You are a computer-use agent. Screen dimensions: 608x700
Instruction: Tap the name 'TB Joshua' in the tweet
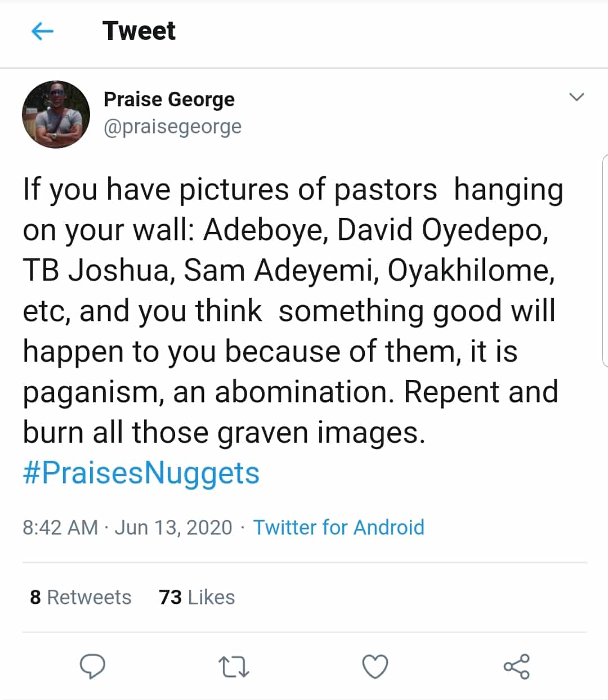coord(96,271)
